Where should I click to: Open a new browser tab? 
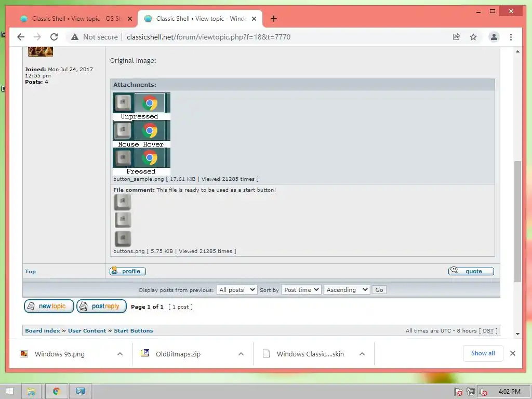tap(274, 19)
